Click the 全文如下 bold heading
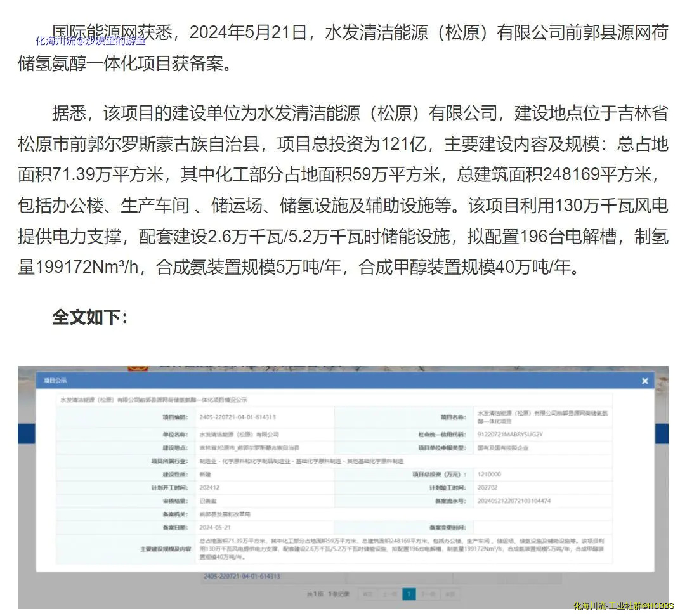 90,317
